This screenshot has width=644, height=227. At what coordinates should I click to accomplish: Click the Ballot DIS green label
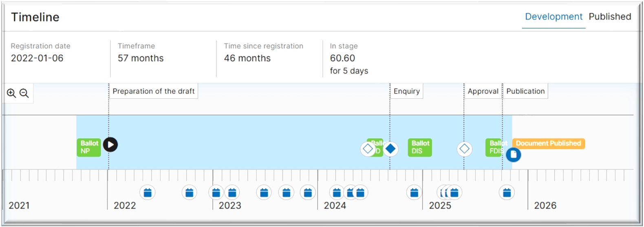420,147
